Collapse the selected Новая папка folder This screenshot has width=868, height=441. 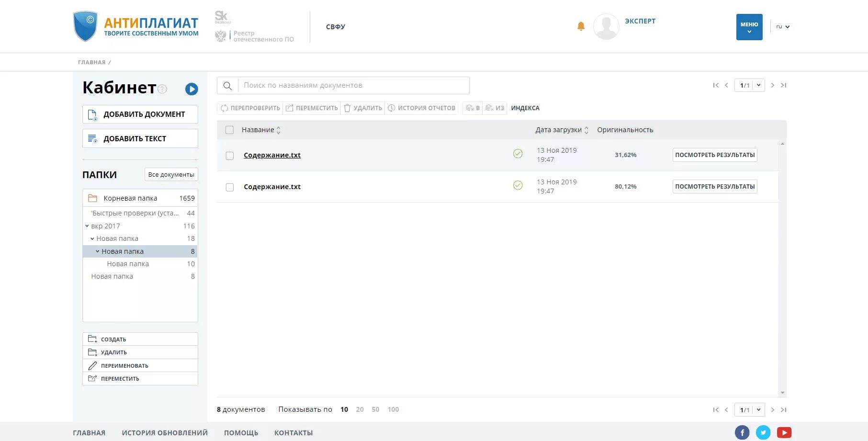(98, 251)
